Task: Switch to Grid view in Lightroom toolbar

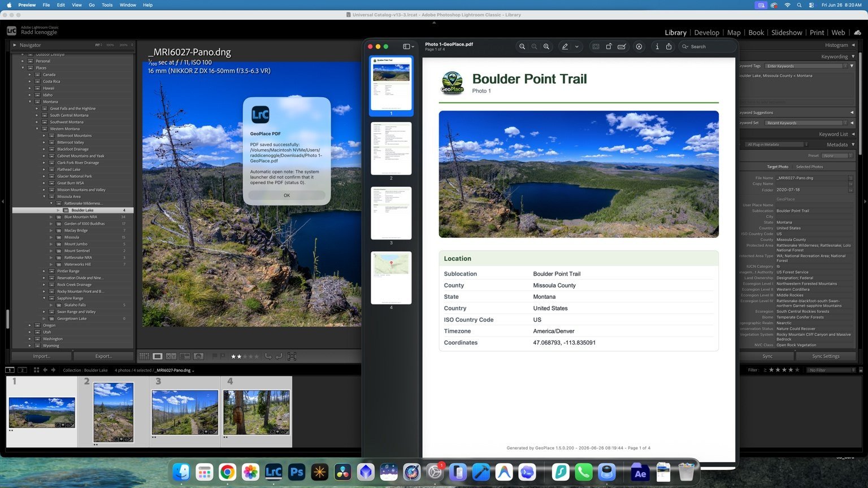Action: click(x=144, y=356)
